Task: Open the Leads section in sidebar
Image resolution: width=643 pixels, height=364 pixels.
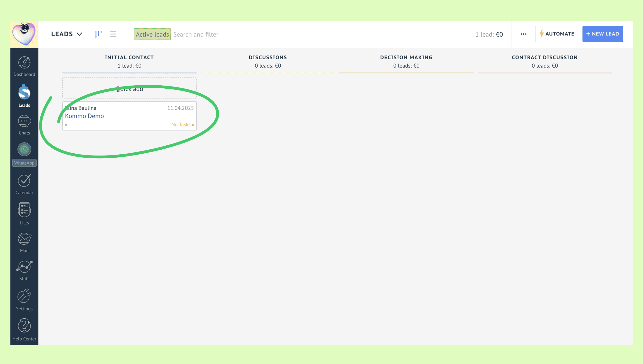Action: (x=24, y=96)
